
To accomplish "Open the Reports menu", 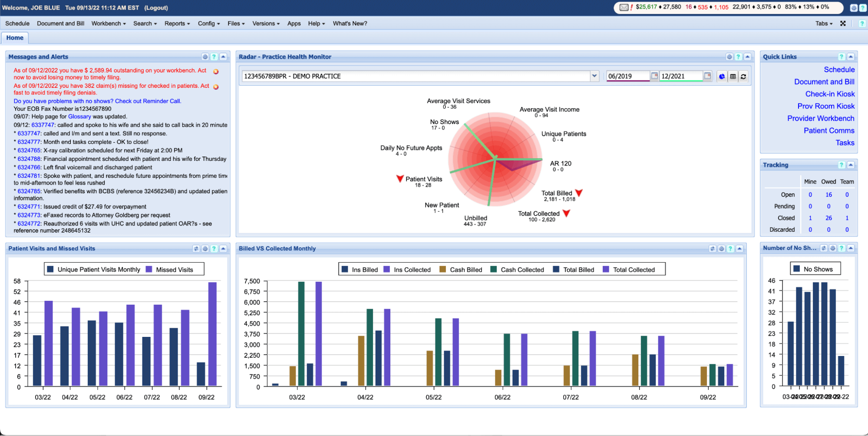I will click(x=177, y=23).
